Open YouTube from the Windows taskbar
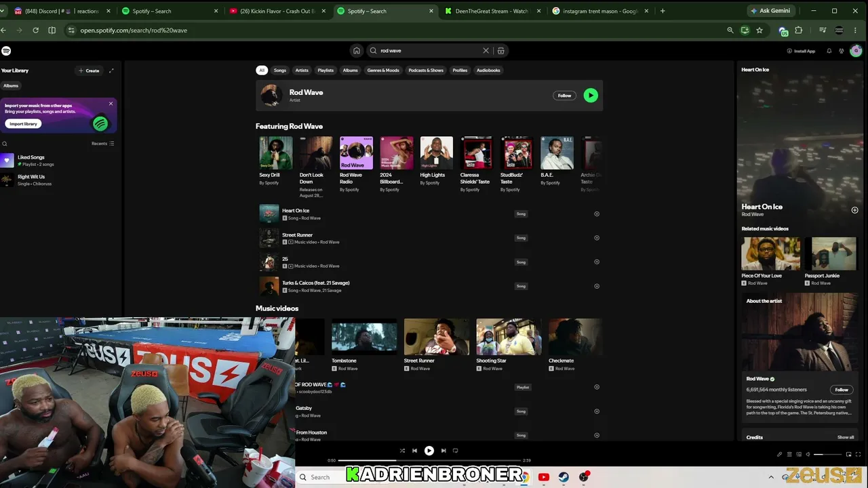Image resolution: width=868 pixels, height=488 pixels. click(543, 477)
